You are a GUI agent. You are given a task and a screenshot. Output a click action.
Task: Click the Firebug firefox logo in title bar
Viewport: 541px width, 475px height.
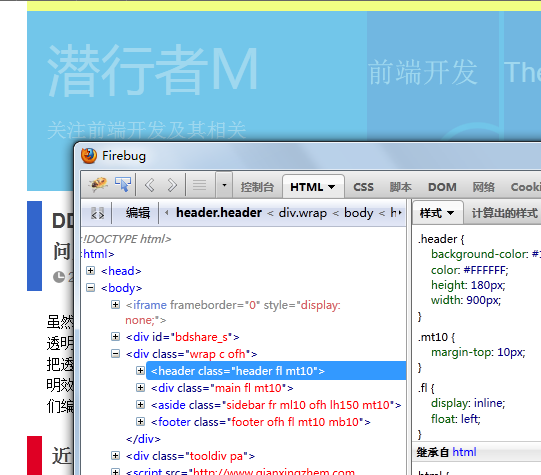[89, 156]
